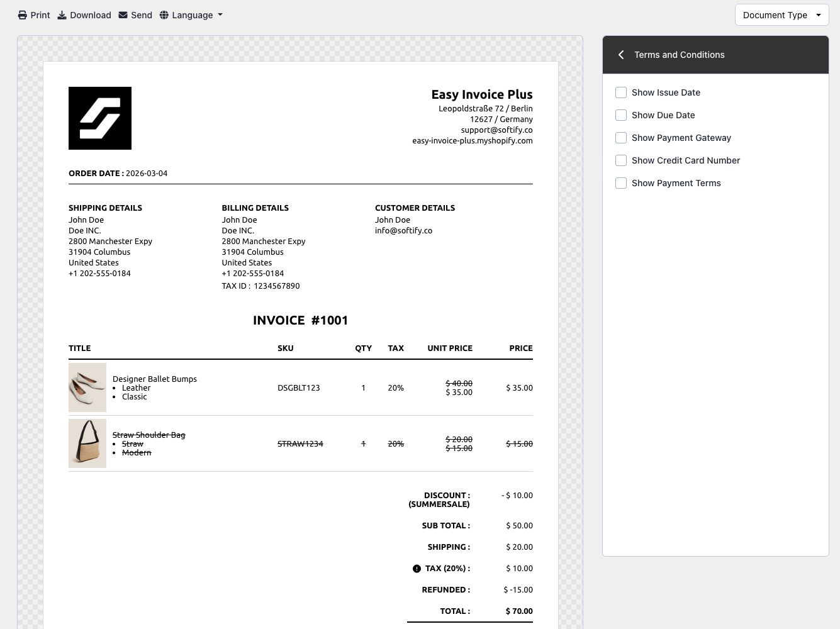The height and width of the screenshot is (629, 840).
Task: Click the globe Language icon
Action: pyautogui.click(x=164, y=15)
